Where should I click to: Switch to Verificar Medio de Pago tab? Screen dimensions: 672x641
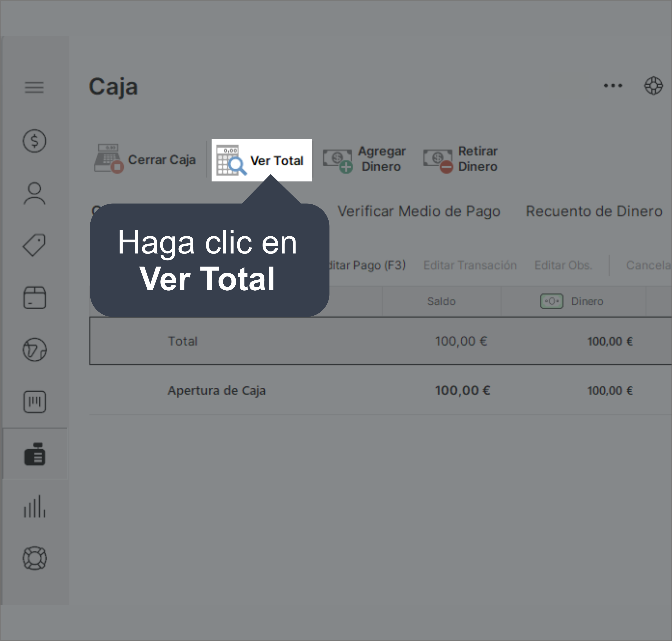tap(419, 211)
